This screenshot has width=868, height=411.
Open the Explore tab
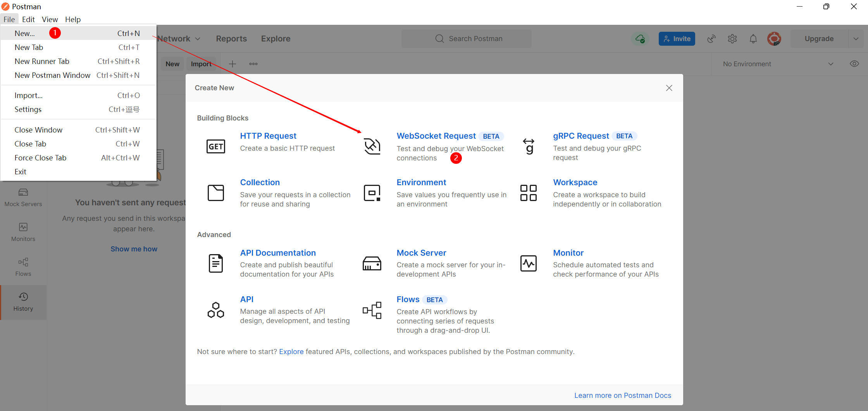[276, 39]
